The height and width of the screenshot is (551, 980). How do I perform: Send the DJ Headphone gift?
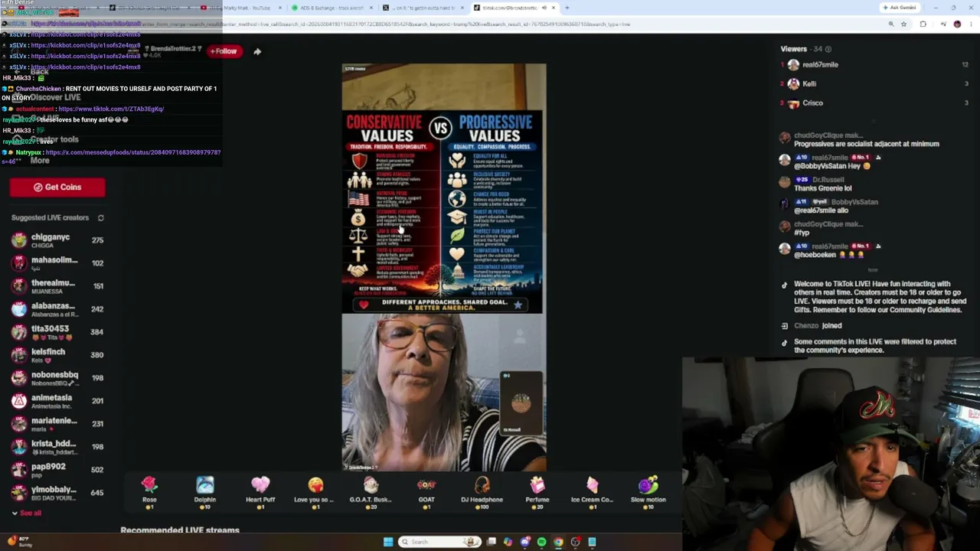pos(482,491)
